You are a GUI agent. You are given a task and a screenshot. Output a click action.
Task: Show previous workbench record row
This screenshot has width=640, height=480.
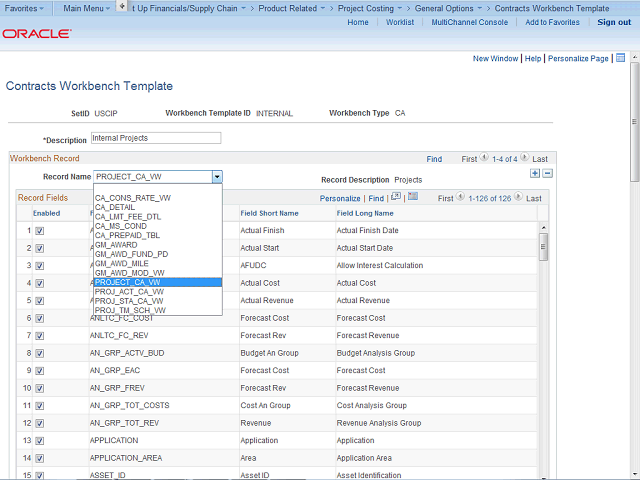(x=485, y=158)
